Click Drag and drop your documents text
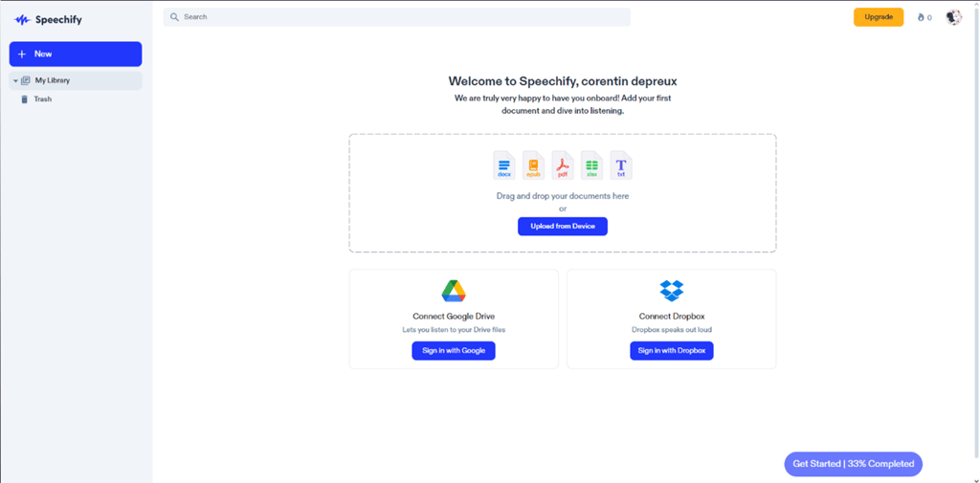 tap(563, 196)
